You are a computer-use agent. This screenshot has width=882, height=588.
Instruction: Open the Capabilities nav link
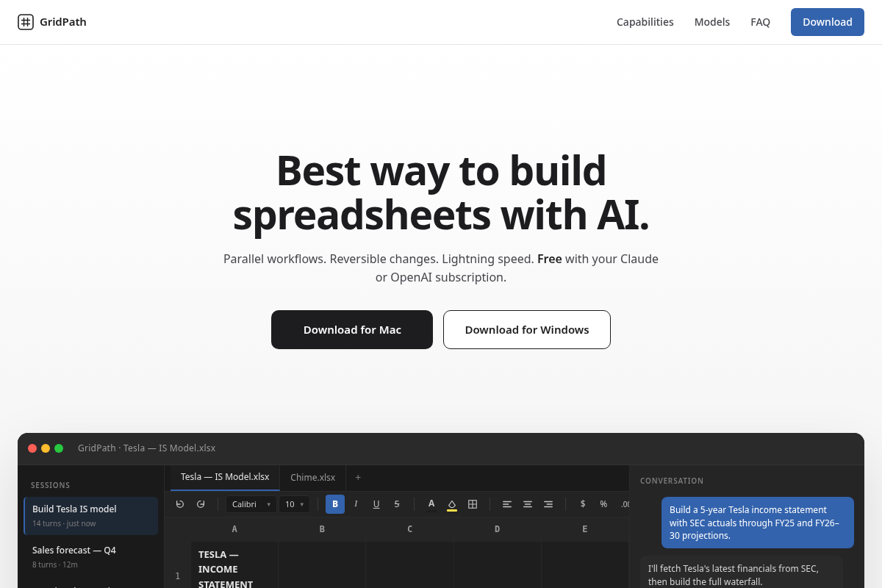tap(645, 22)
